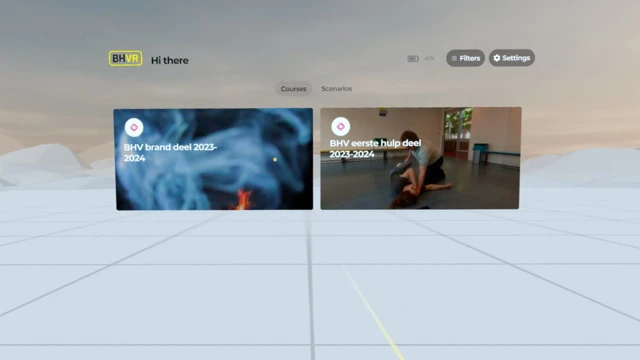Open the BHV eerste hulp deel course
The width and height of the screenshot is (640, 360).
coord(420,158)
